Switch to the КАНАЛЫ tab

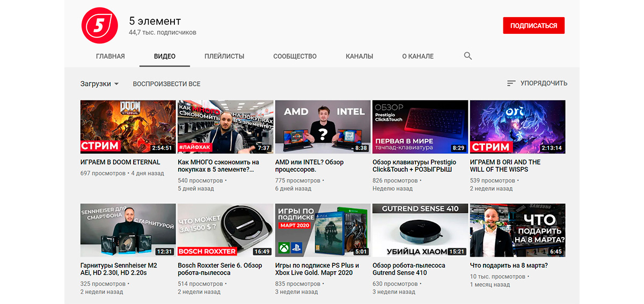tap(360, 56)
